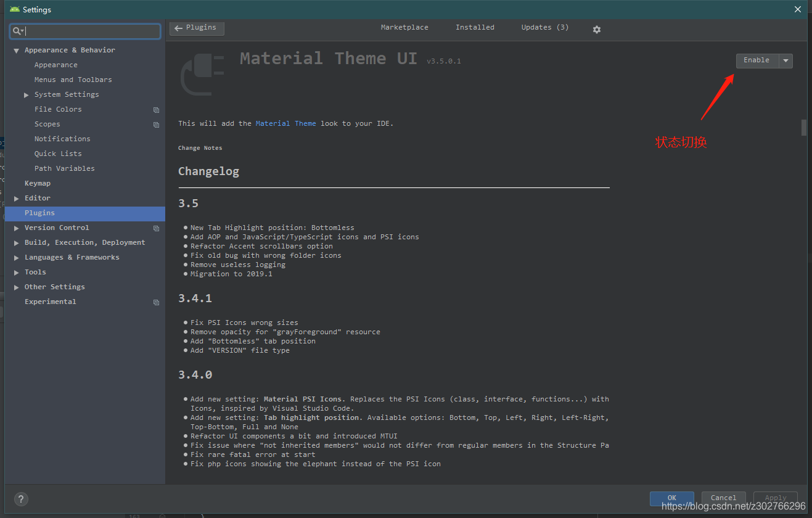Click the Enable plugin button
The image size is (812, 518).
(757, 60)
